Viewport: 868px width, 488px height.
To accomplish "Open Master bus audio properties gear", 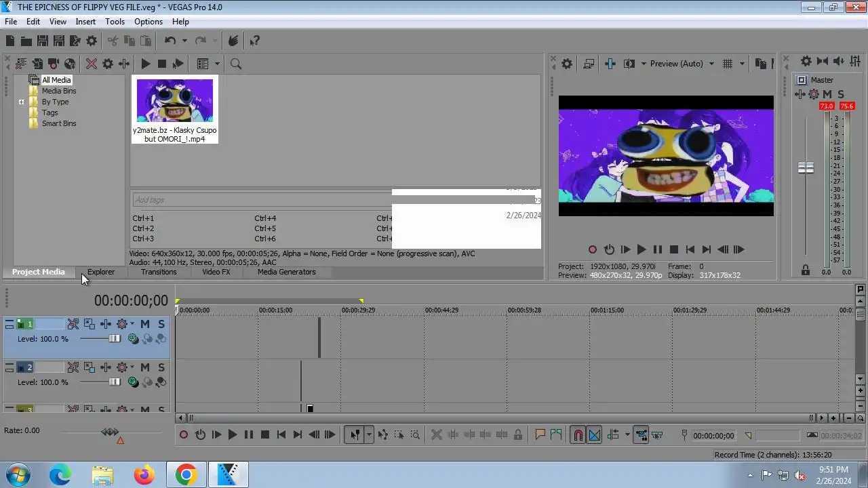I will tap(806, 61).
